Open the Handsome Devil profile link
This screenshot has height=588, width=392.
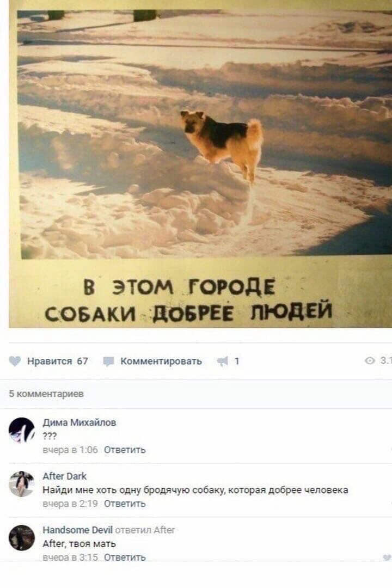(78, 530)
